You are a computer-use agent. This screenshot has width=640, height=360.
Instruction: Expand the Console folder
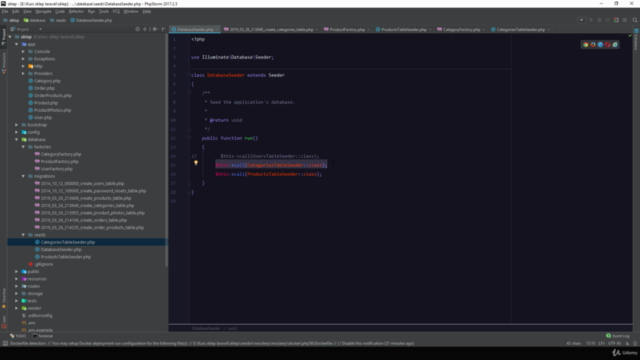coord(23,51)
